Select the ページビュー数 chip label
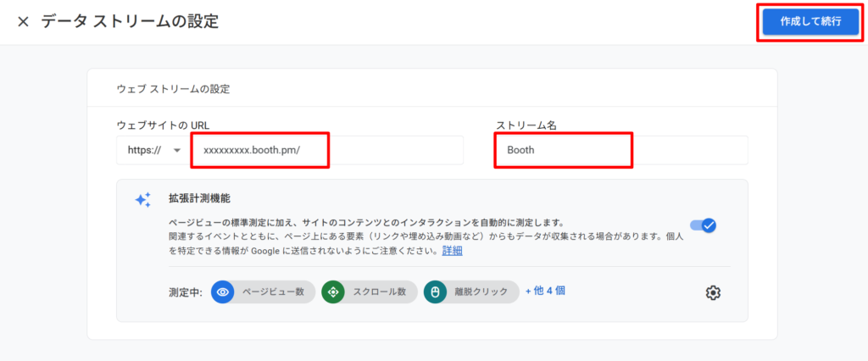 tap(273, 292)
